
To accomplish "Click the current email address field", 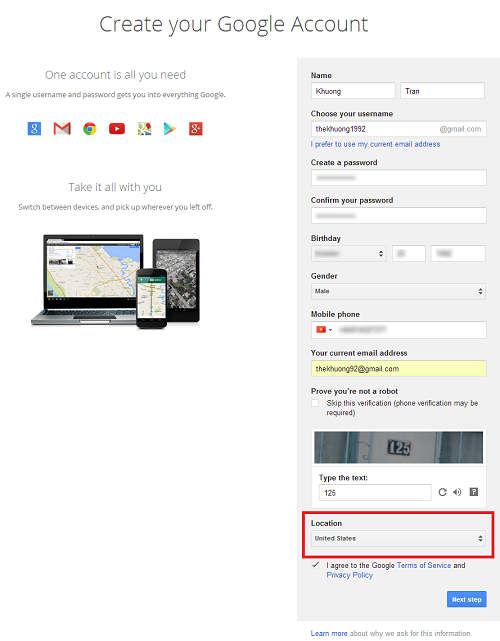I will click(x=399, y=368).
